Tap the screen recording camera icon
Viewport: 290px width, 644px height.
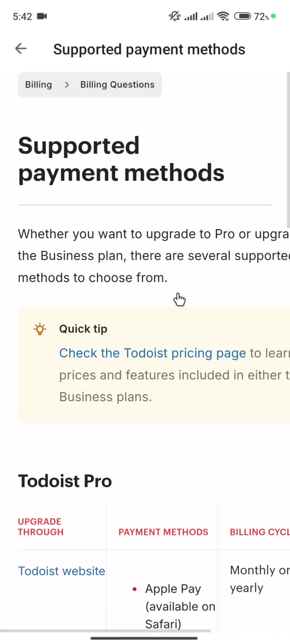click(42, 16)
